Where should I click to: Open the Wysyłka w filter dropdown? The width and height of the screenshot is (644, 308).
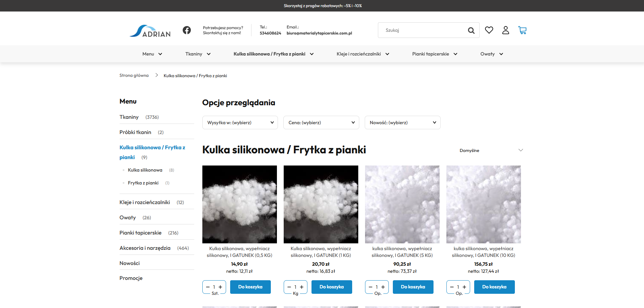240,122
